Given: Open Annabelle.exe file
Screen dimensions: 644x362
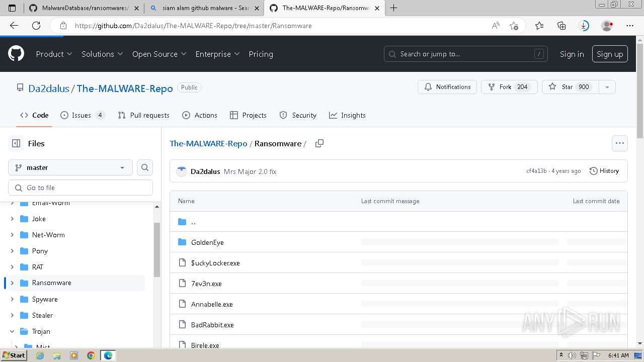Looking at the screenshot, I should [212, 304].
